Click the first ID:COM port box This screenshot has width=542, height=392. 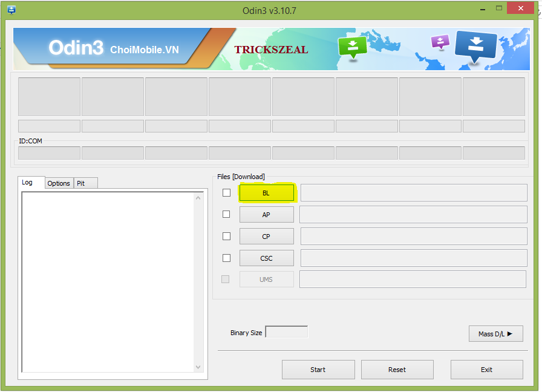(x=49, y=153)
